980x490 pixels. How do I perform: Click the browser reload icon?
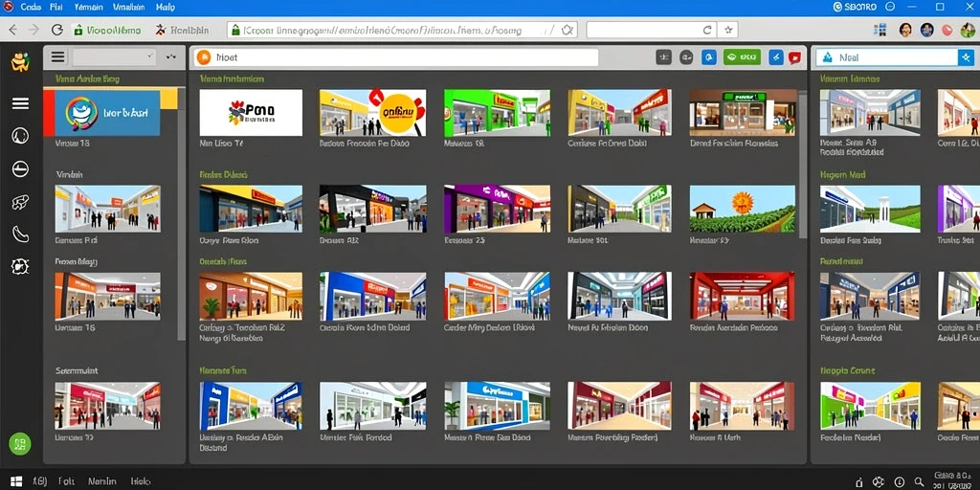[x=56, y=30]
